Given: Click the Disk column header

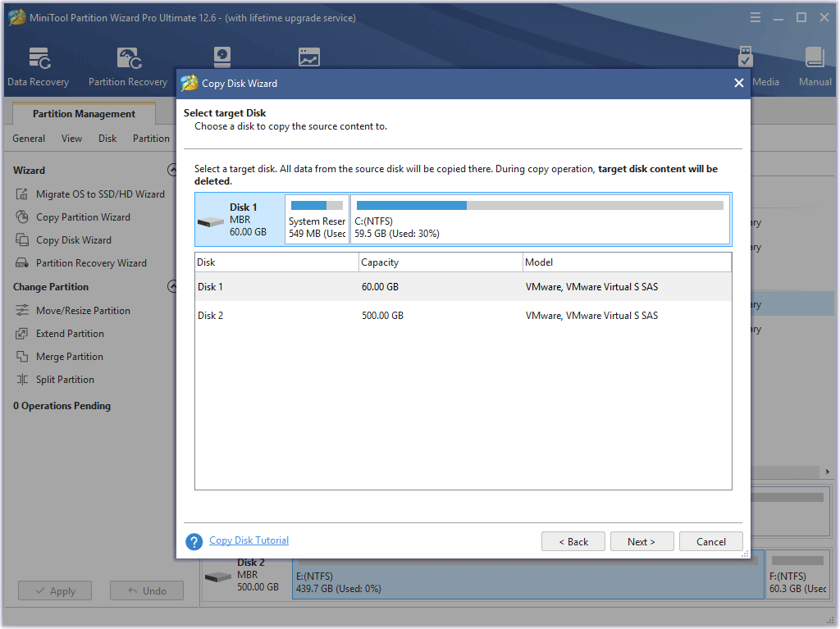Looking at the screenshot, I should point(277,262).
